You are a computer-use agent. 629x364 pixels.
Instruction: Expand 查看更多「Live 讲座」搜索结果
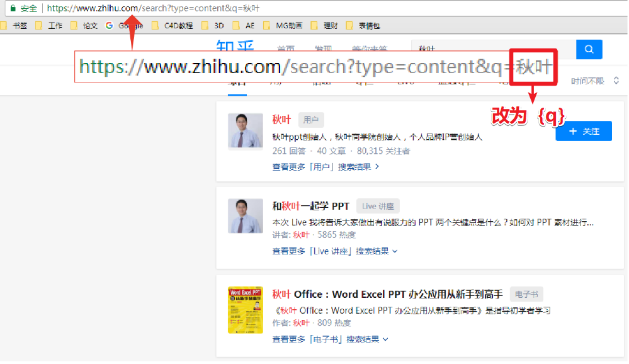335,251
